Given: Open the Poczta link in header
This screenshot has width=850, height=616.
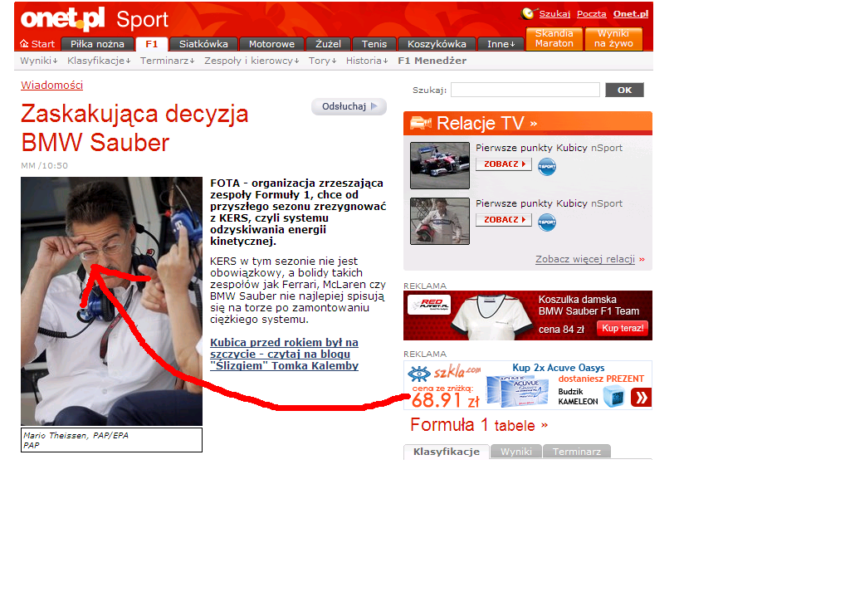Looking at the screenshot, I should (x=591, y=14).
